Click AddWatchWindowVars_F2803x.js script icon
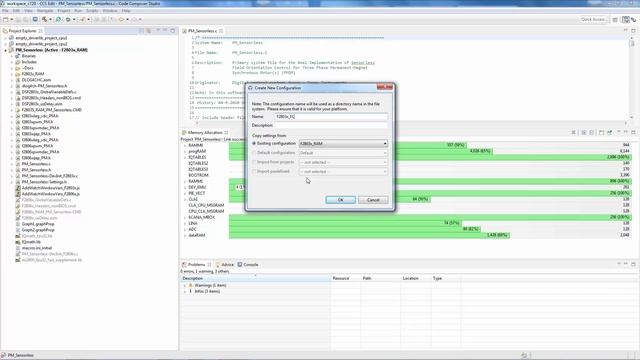The width and height of the screenshot is (640, 360). click(x=18, y=188)
